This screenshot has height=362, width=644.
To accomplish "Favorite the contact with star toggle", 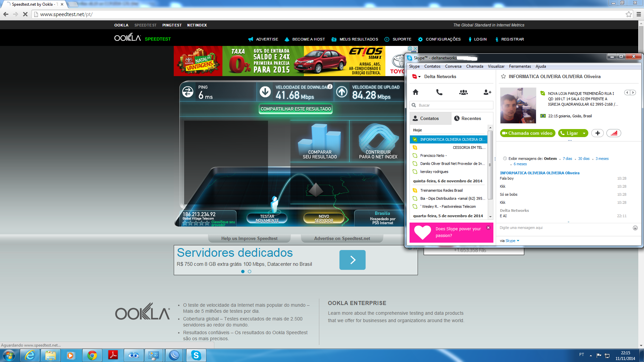I will tap(503, 76).
